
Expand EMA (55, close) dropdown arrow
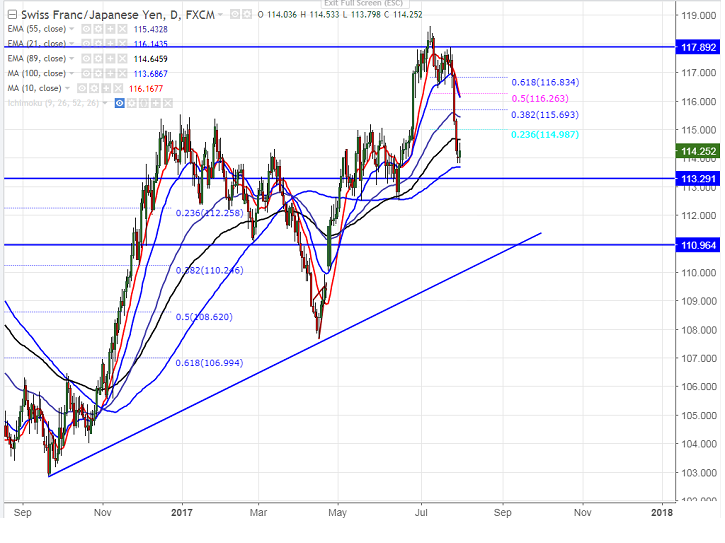tap(72, 29)
